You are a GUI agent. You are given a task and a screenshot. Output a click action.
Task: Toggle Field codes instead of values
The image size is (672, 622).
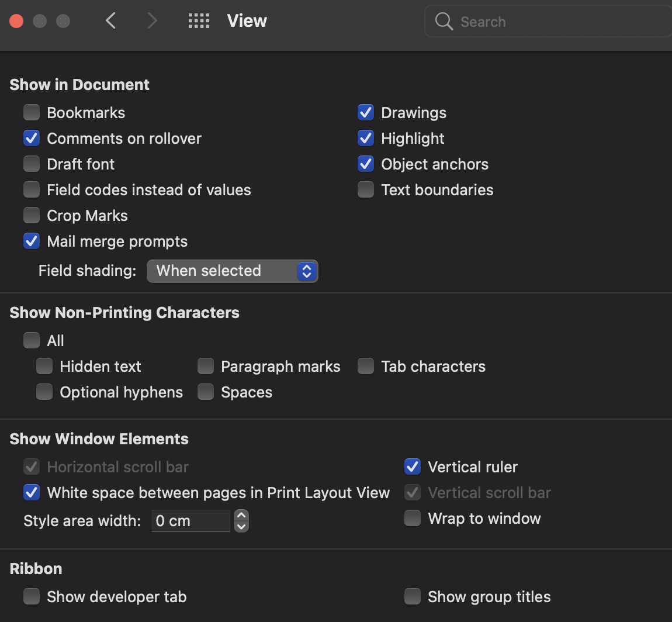tap(32, 190)
